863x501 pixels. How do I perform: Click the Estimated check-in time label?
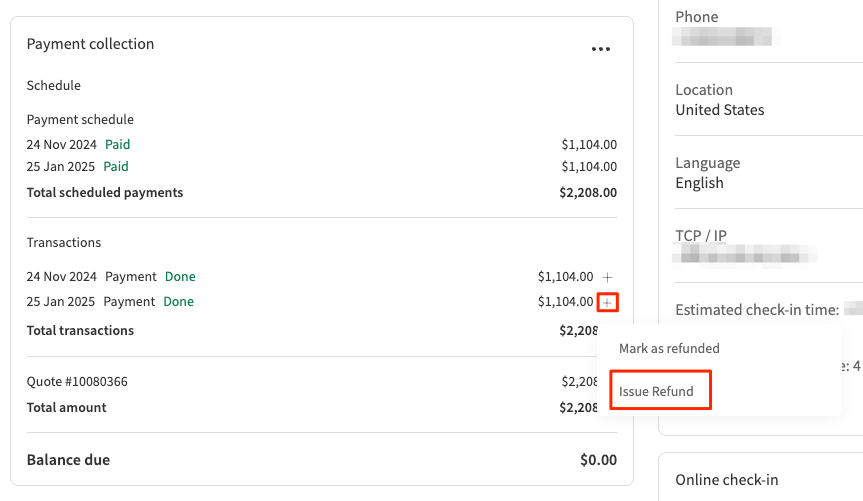[x=756, y=310]
